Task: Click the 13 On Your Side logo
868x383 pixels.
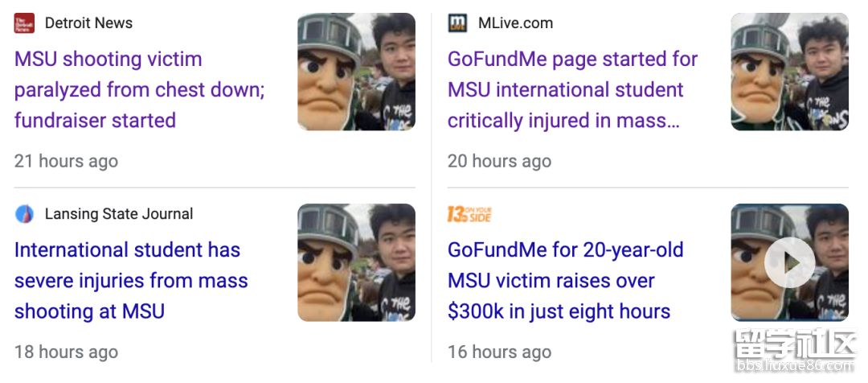Action: tap(469, 214)
